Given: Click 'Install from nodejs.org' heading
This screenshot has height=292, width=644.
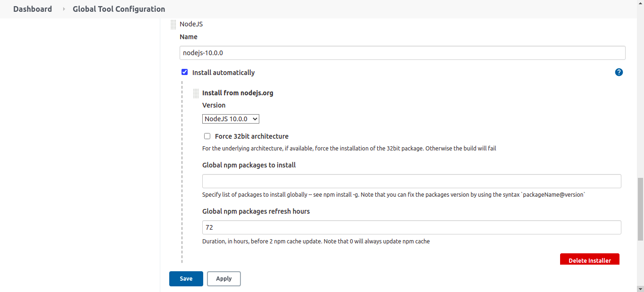Looking at the screenshot, I should click(x=238, y=93).
